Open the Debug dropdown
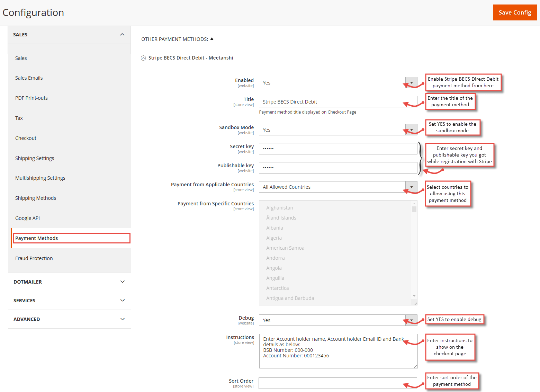Screen dimensions: 540x392 pyautogui.click(x=411, y=320)
